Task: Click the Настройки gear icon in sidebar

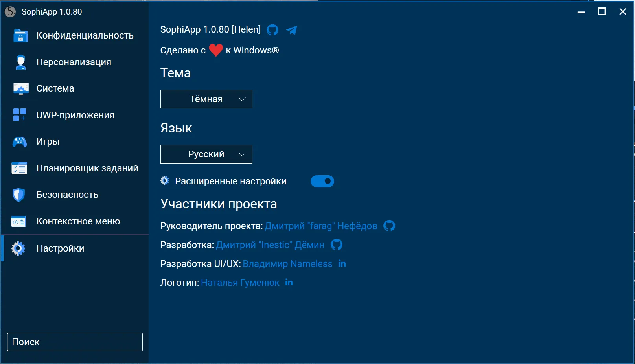Action: coord(18,248)
